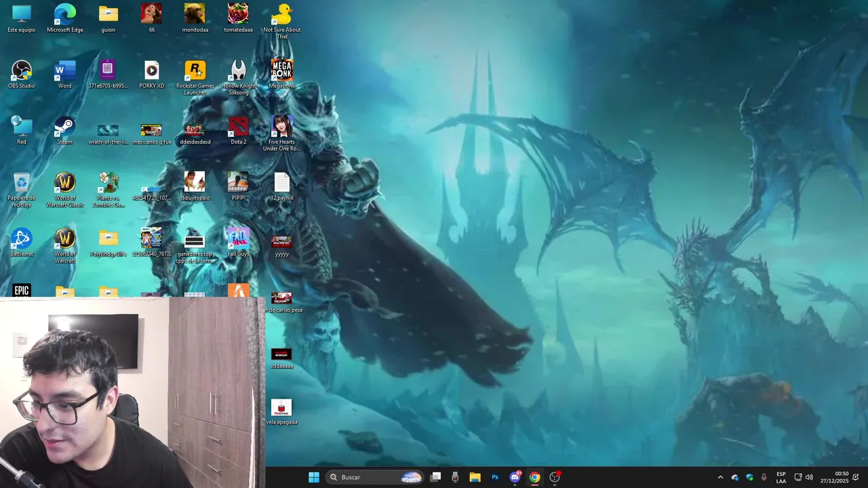Screen dimensions: 868x488
Task: Select the image file named 66
Action: click(x=151, y=18)
